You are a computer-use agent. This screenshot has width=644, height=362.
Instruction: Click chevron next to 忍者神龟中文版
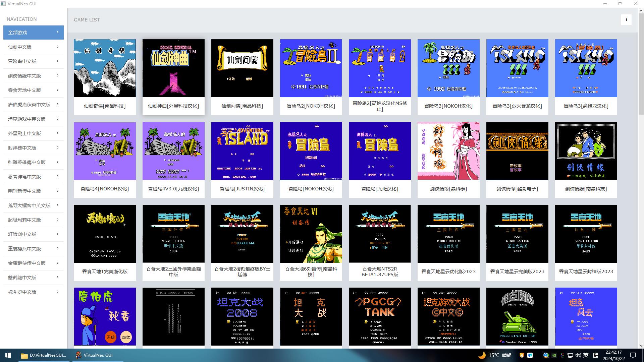pyautogui.click(x=58, y=176)
